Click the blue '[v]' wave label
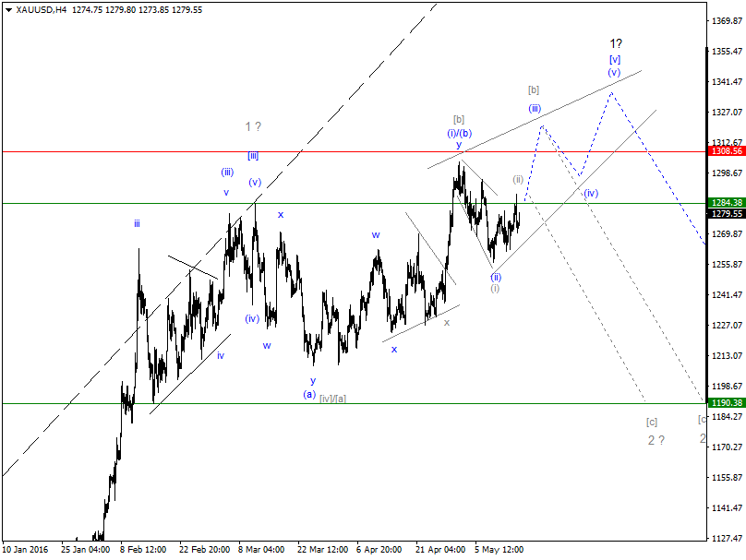The image size is (746, 560). (615, 59)
